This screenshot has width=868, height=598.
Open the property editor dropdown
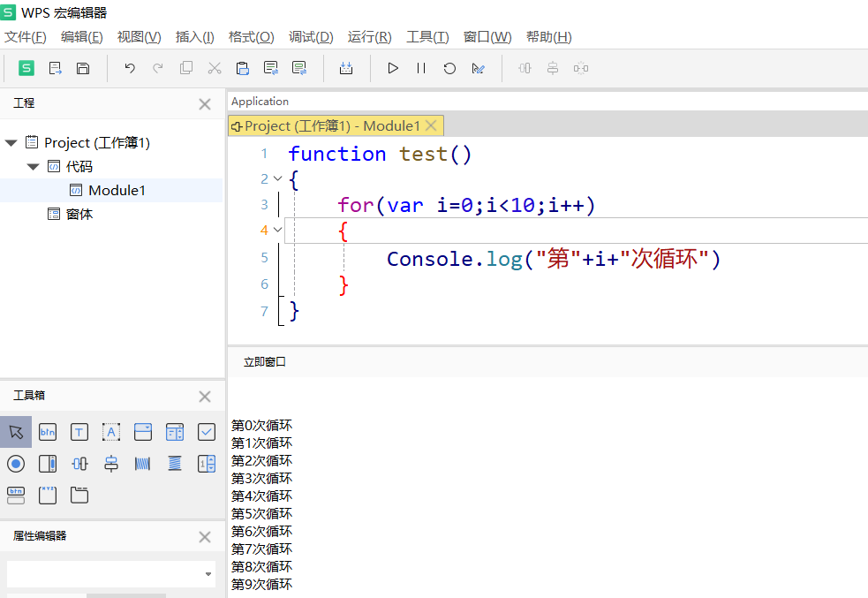208,574
